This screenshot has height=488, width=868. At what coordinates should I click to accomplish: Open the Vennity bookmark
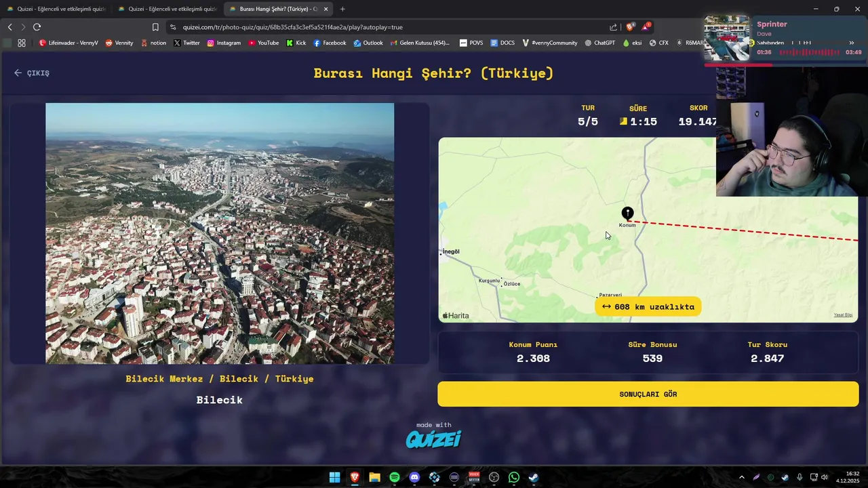[119, 43]
